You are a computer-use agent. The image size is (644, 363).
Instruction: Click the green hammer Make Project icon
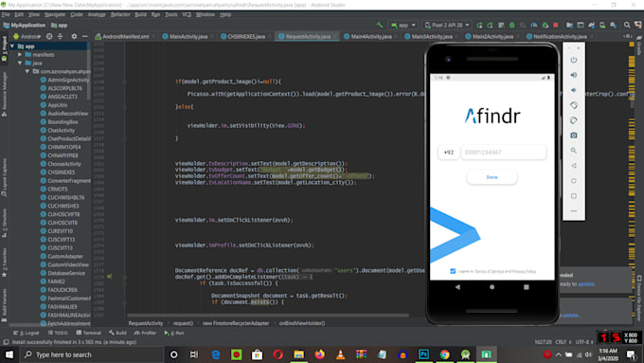pyautogui.click(x=380, y=25)
